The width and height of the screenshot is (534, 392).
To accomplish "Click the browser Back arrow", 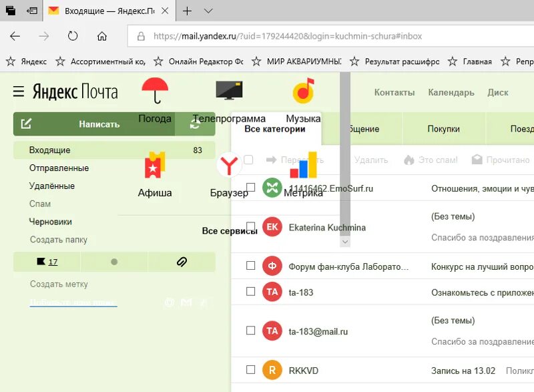I will click(15, 36).
